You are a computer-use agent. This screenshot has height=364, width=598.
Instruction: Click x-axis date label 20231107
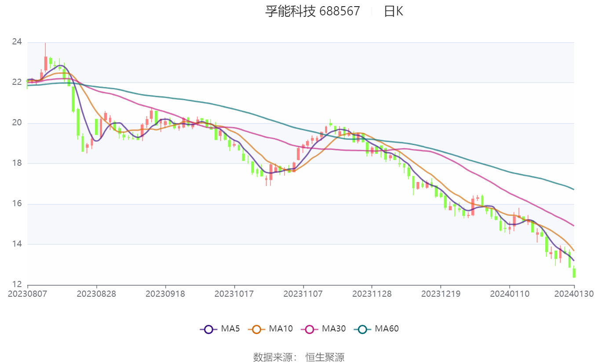click(x=303, y=293)
